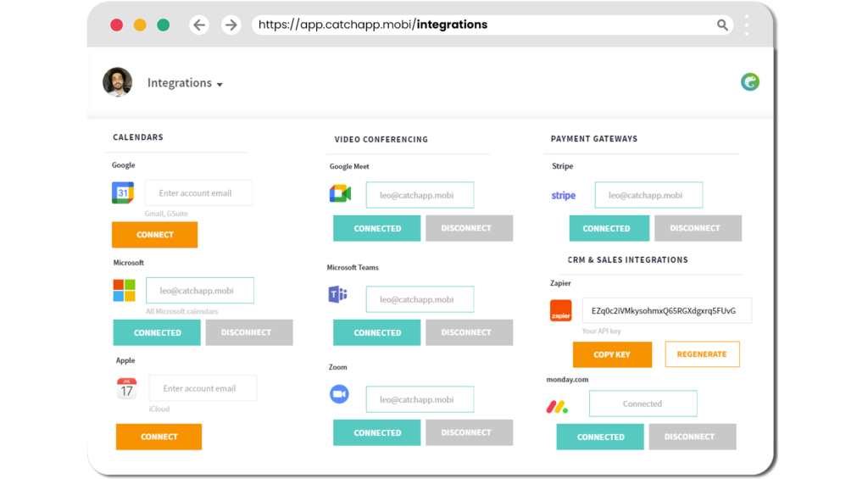Click the Zoom camera icon
This screenshot has width=868, height=479.
(x=339, y=393)
